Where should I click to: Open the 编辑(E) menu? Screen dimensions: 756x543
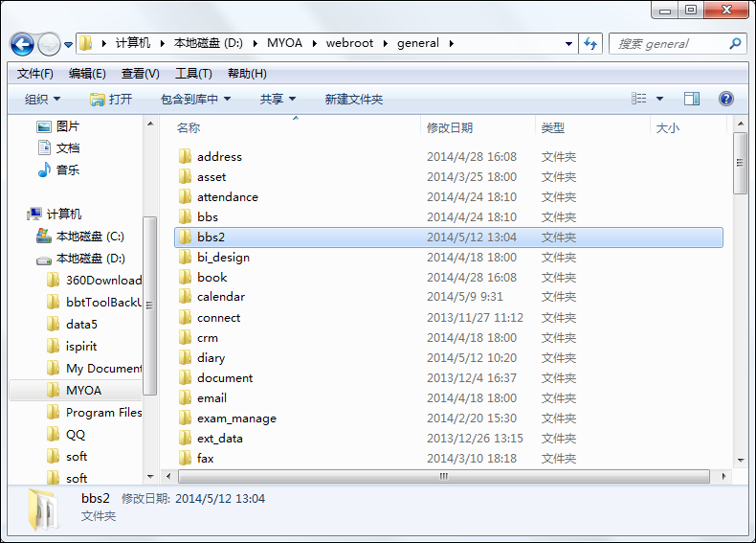(x=87, y=74)
